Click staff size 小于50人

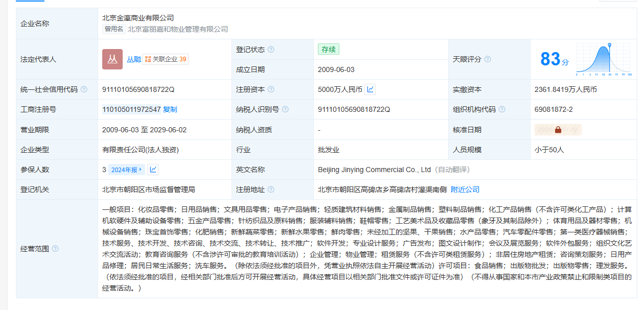coord(549,150)
